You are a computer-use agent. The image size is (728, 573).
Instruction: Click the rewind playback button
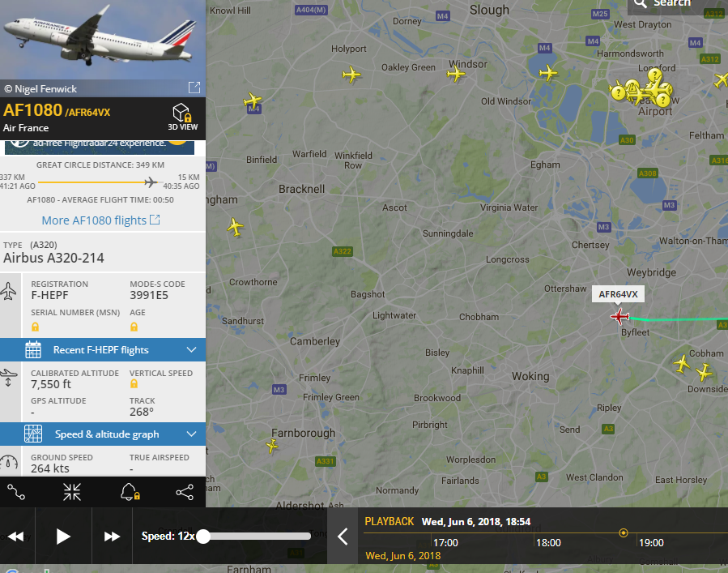pos(15,537)
